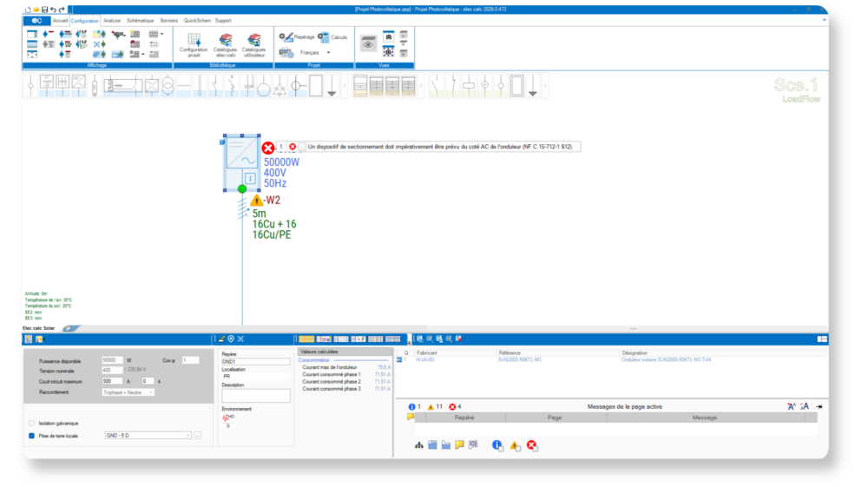Open the Raccordement Triphasé + Neutre dropdown

pos(150,392)
